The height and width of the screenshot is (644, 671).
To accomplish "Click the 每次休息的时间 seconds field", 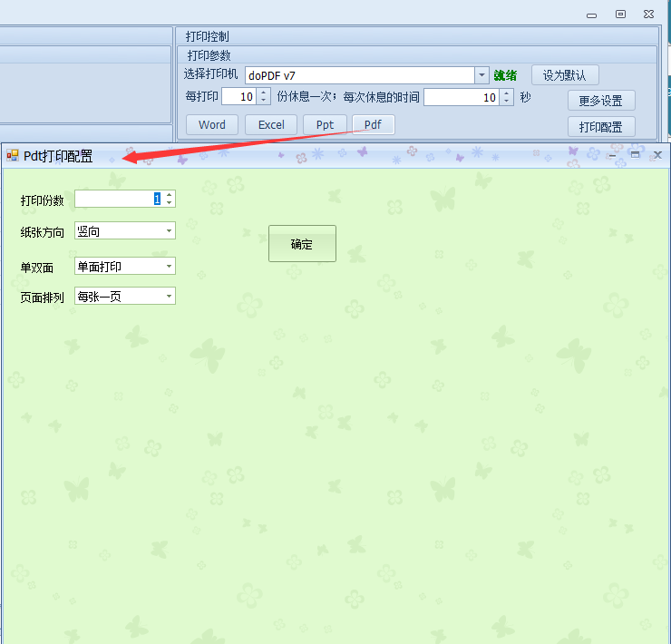I will tap(462, 97).
